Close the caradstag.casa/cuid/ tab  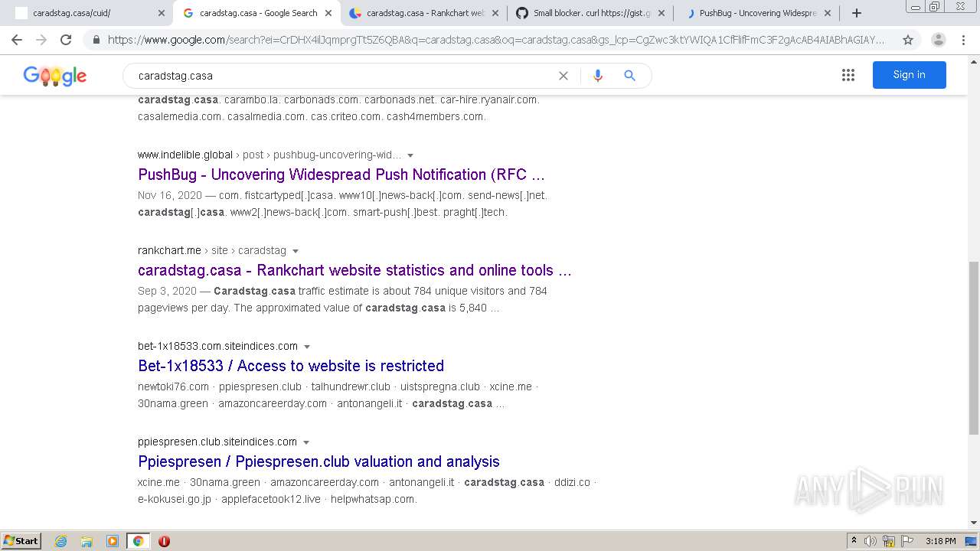162,13
